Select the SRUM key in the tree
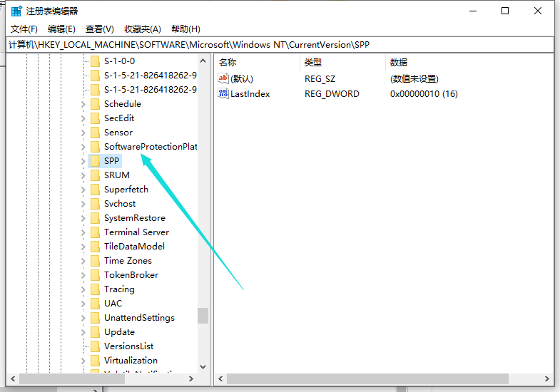The height and width of the screenshot is (392, 560). point(116,175)
